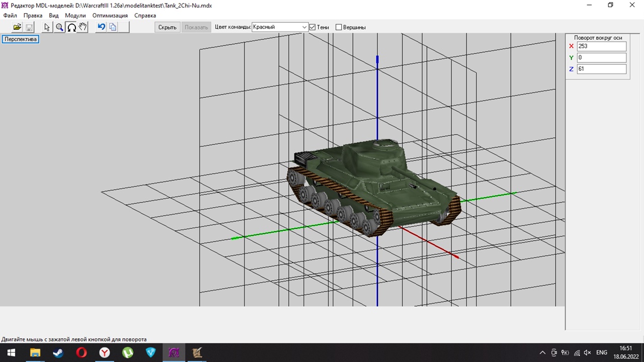The width and height of the screenshot is (644, 362).
Task: Switch the ENG input language indicator
Action: tap(601, 352)
